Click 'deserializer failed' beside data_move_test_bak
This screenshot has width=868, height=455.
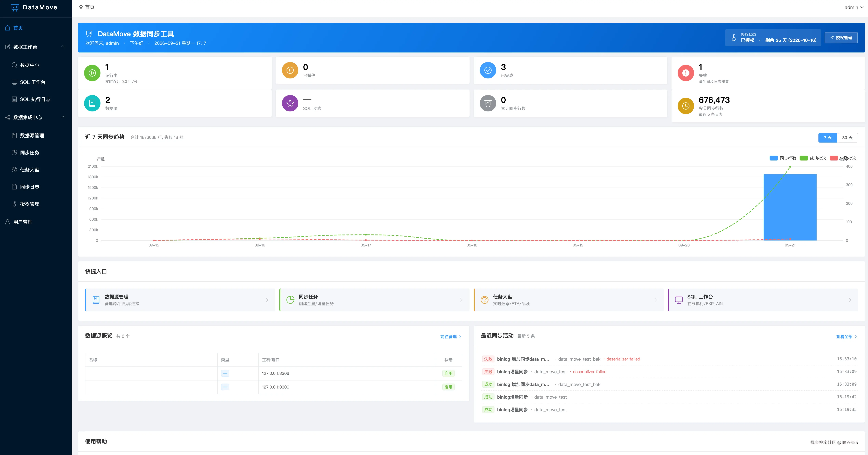click(623, 359)
